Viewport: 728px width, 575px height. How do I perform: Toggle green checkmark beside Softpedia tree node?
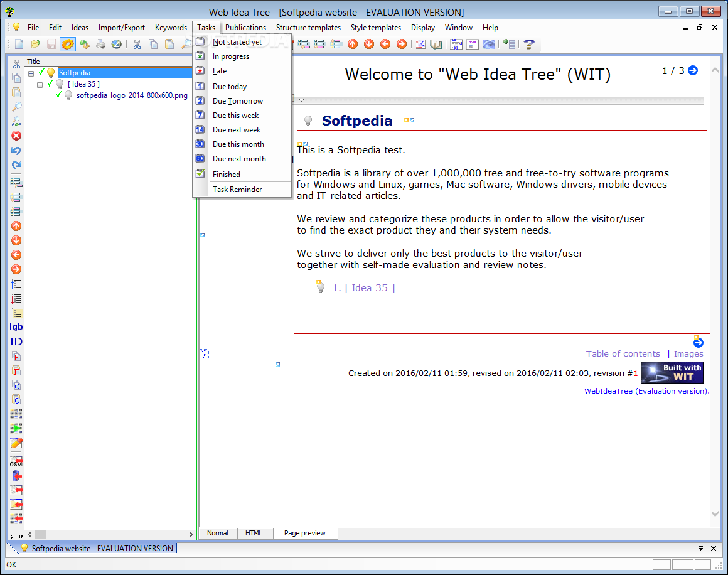coord(41,72)
